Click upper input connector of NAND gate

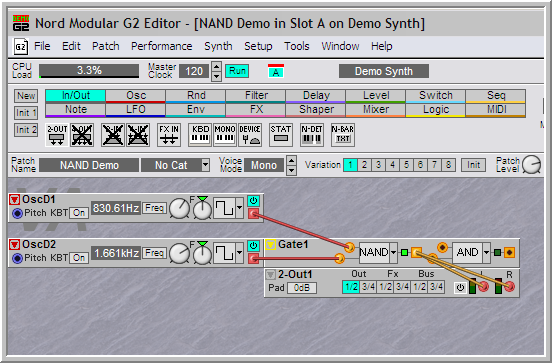[349, 247]
